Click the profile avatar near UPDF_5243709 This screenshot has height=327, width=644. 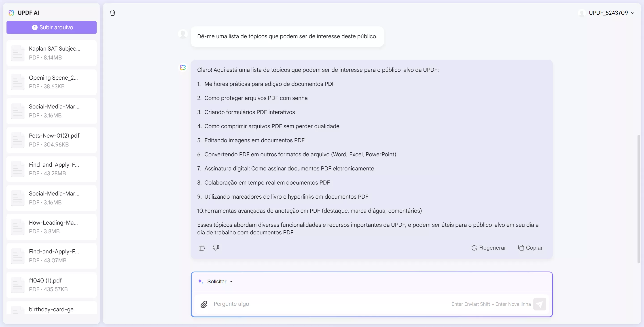(x=582, y=13)
